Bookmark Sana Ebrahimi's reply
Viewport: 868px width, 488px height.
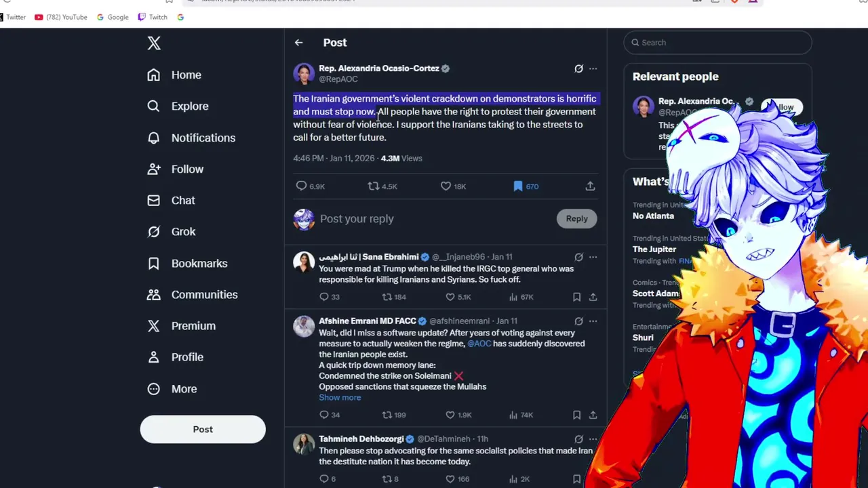576,297
